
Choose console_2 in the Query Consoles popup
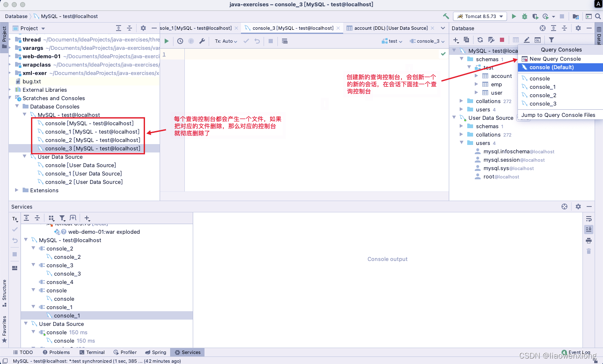[x=560, y=96]
